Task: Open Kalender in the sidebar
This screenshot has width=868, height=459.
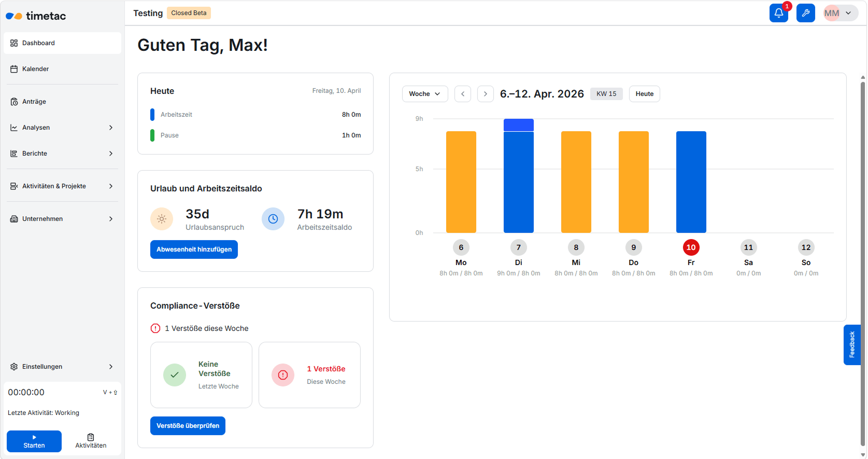Action: (x=35, y=69)
